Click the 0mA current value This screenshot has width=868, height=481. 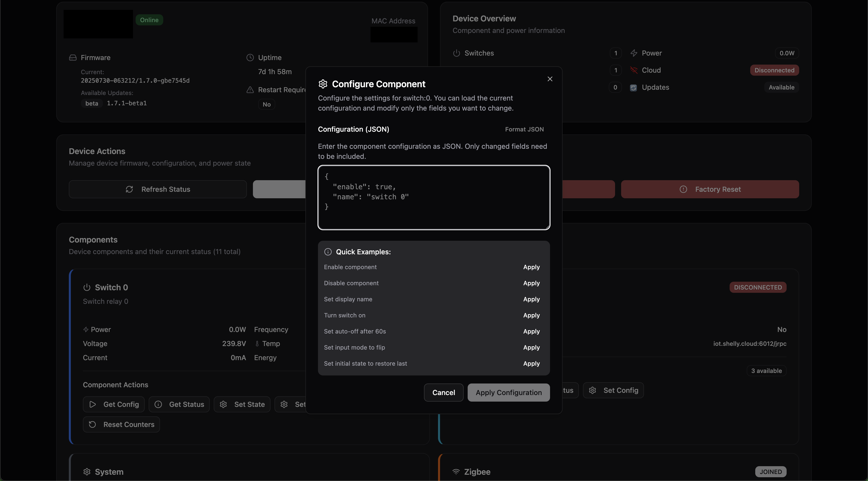pos(238,358)
